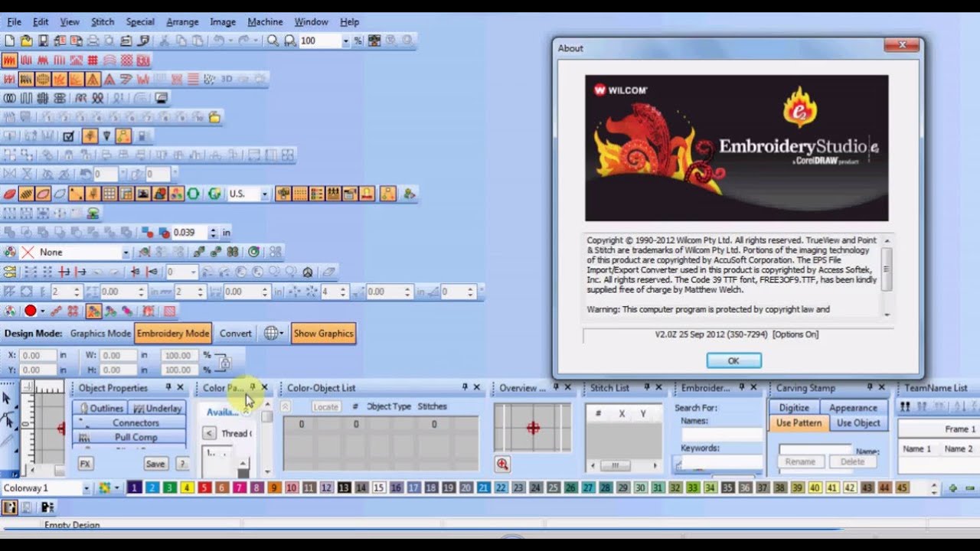Image resolution: width=980 pixels, height=551 pixels.
Task: Click OK in the About dialog
Action: [x=733, y=360]
